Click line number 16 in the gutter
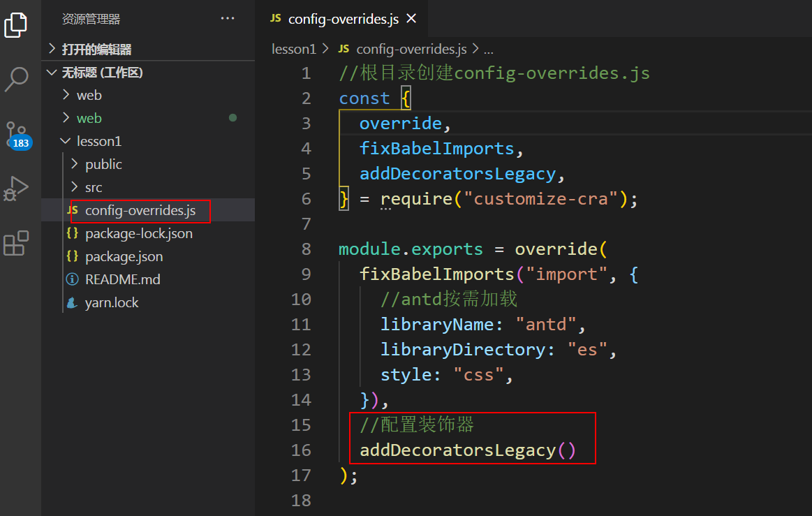This screenshot has height=516, width=812. 301,450
